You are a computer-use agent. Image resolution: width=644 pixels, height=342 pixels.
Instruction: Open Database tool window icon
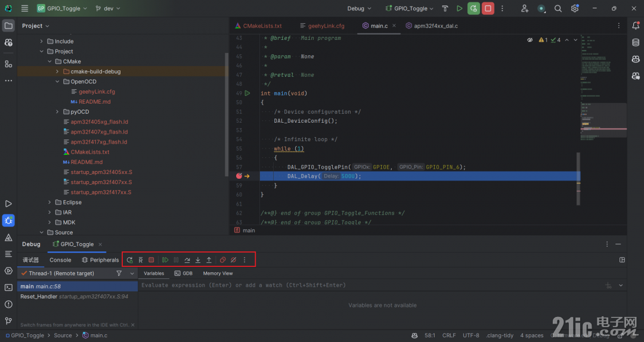point(636,42)
